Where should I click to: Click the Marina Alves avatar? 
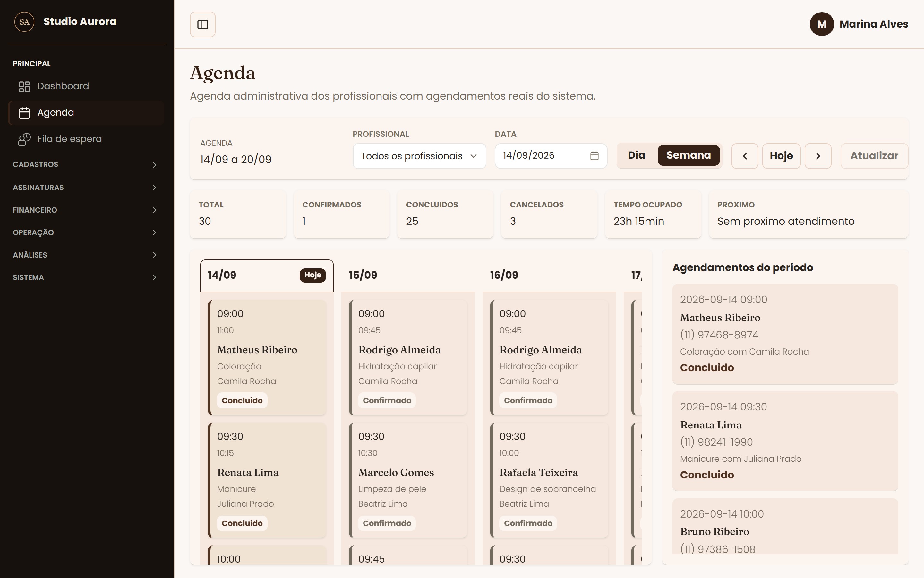click(x=822, y=24)
